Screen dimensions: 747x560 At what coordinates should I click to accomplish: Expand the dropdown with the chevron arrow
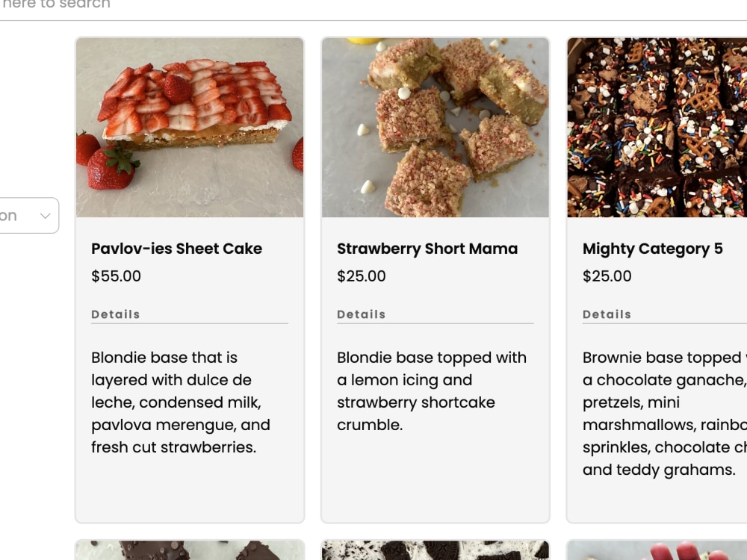tap(28, 216)
